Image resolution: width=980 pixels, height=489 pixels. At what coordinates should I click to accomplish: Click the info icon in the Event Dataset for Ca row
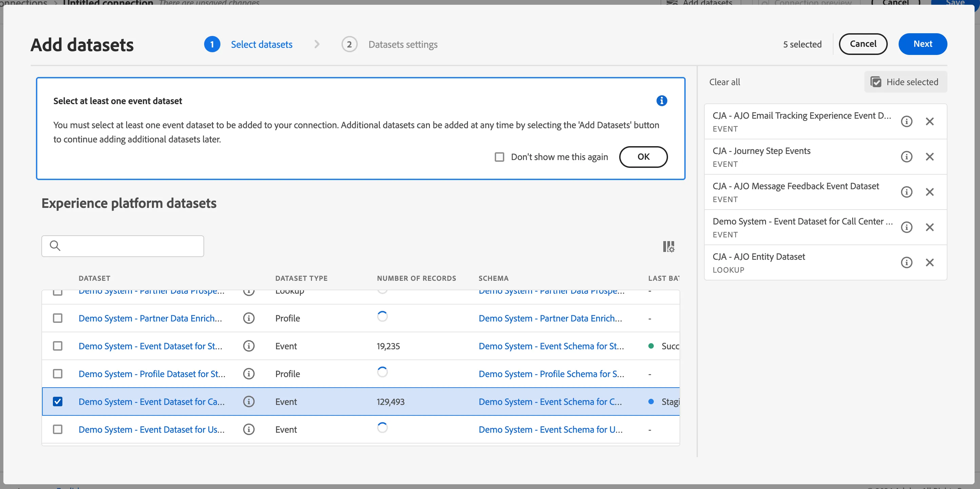(249, 401)
